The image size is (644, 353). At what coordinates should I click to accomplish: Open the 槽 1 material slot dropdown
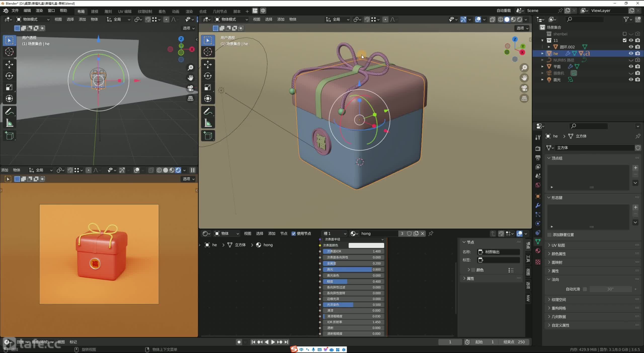[x=335, y=233]
